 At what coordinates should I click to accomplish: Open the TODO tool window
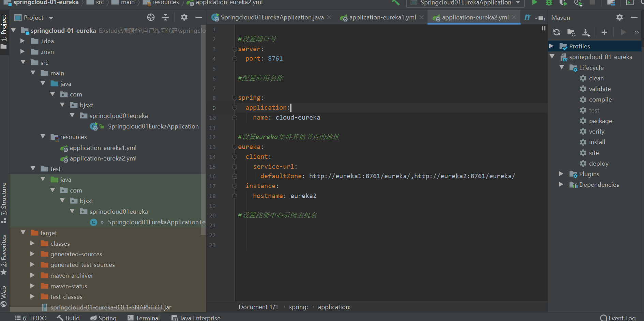click(31, 318)
